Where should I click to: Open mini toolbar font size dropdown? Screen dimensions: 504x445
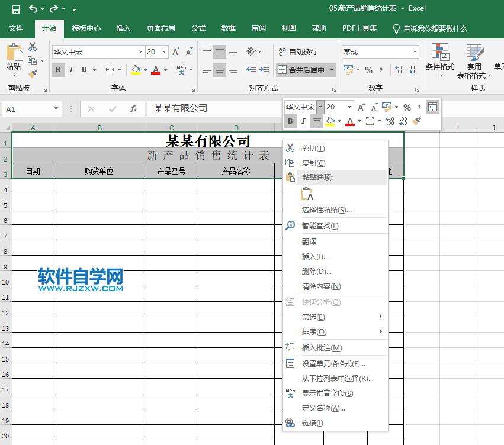[349, 107]
